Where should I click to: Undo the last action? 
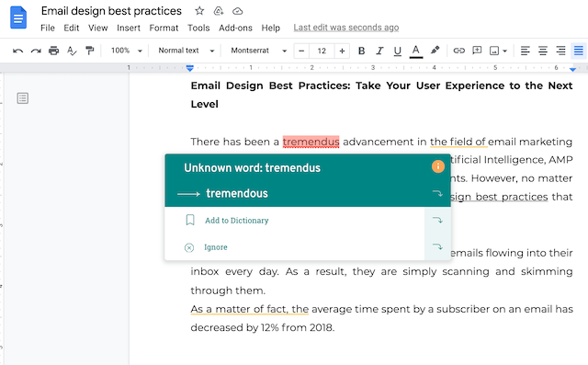[x=17, y=51]
